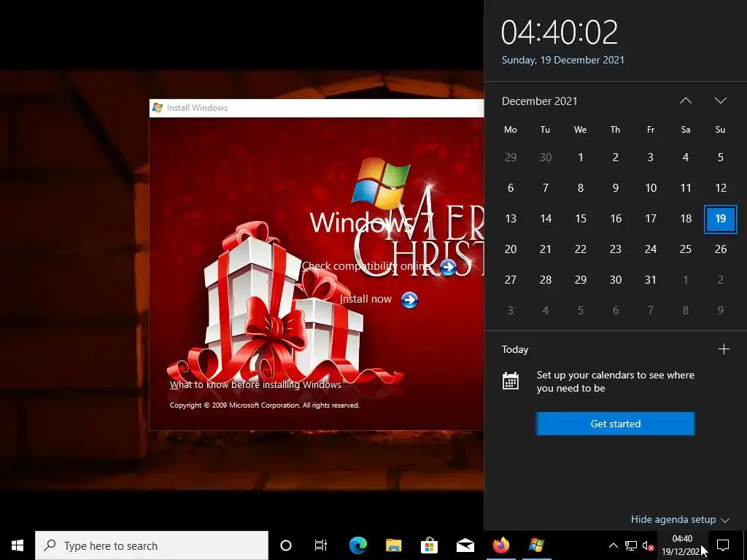Select 8 December in the calendar

pyautogui.click(x=580, y=187)
